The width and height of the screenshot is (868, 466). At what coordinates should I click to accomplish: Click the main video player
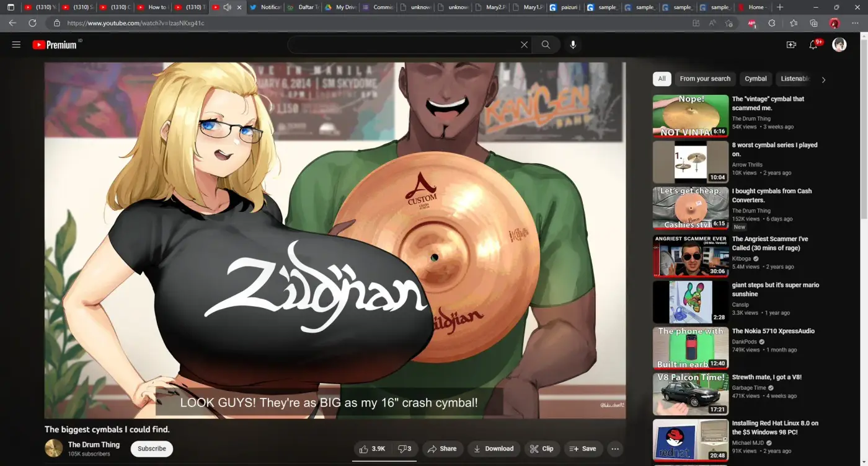335,240
